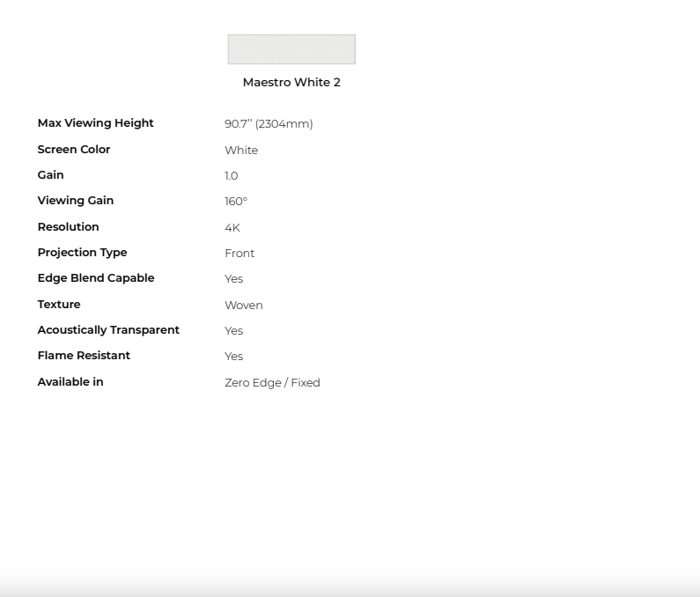Click the Gain label
The height and width of the screenshot is (597, 700).
click(50, 174)
